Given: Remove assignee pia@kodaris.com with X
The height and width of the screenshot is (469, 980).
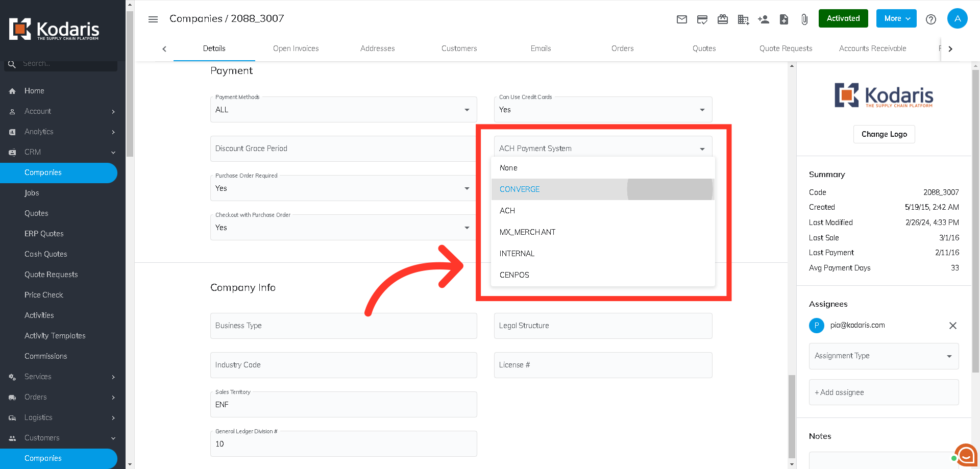Looking at the screenshot, I should click(x=953, y=326).
